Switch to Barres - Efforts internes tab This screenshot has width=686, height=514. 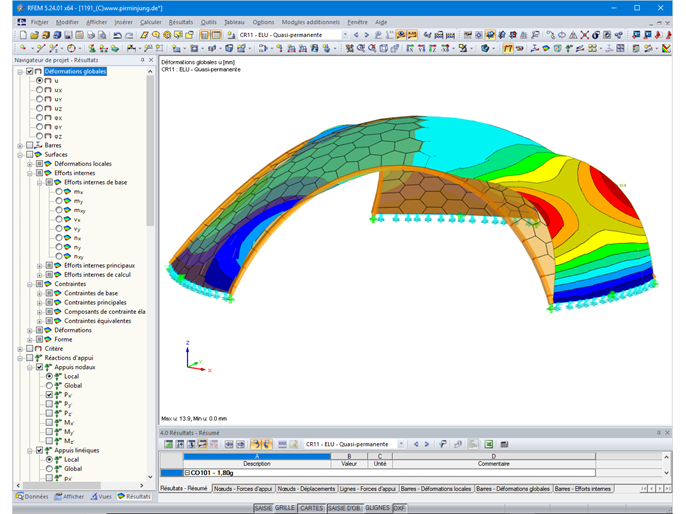[583, 489]
